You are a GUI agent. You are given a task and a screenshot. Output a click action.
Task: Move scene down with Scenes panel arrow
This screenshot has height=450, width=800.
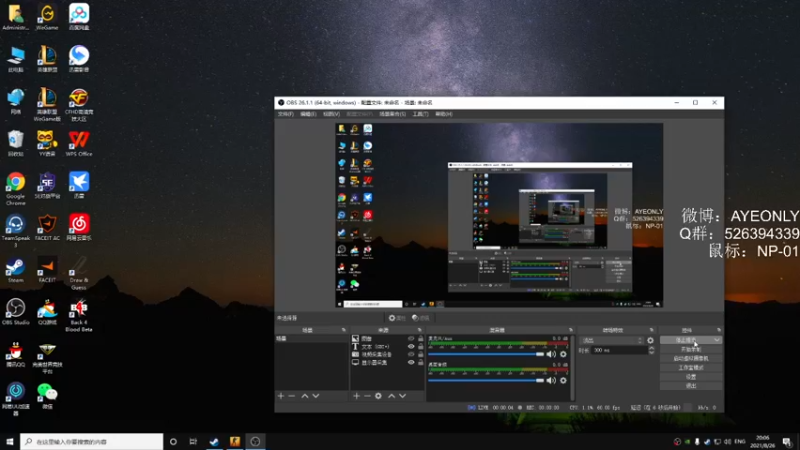(x=316, y=396)
